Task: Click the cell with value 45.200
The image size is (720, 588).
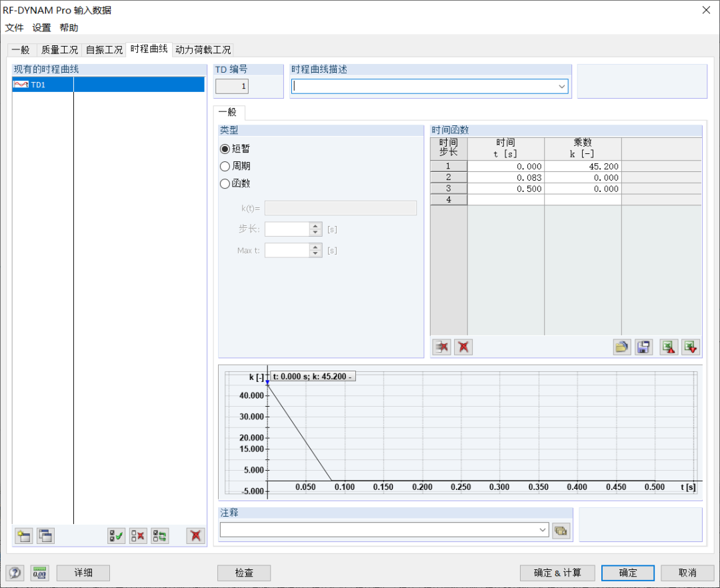Action: pos(583,166)
